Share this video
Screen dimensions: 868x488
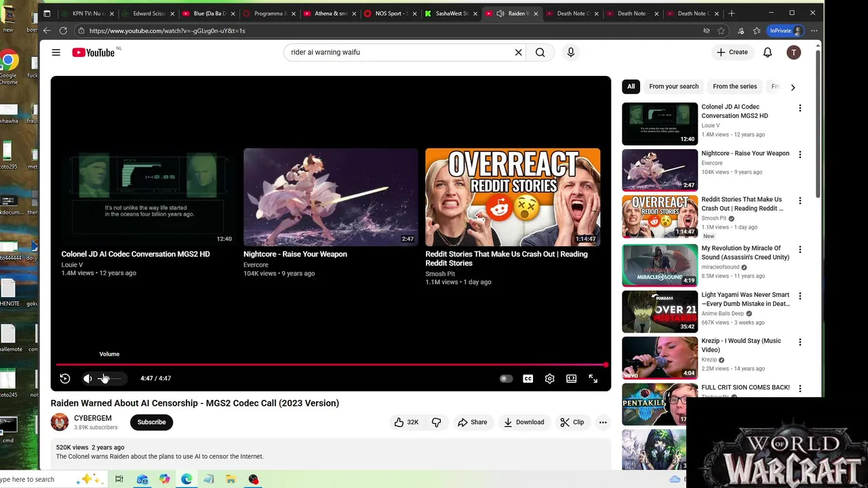(x=473, y=422)
